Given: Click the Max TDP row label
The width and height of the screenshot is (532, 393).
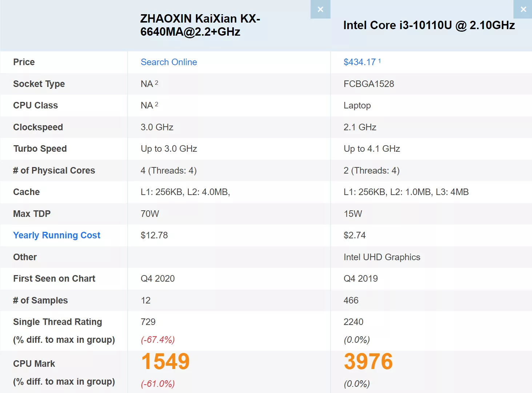Looking at the screenshot, I should pyautogui.click(x=32, y=214).
